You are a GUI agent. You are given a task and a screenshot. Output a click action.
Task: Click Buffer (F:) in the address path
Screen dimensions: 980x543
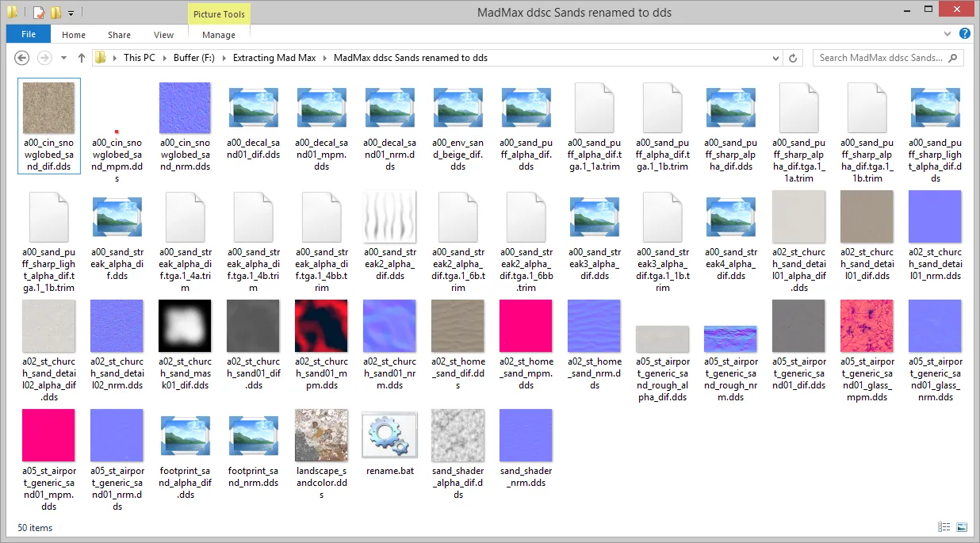point(194,58)
